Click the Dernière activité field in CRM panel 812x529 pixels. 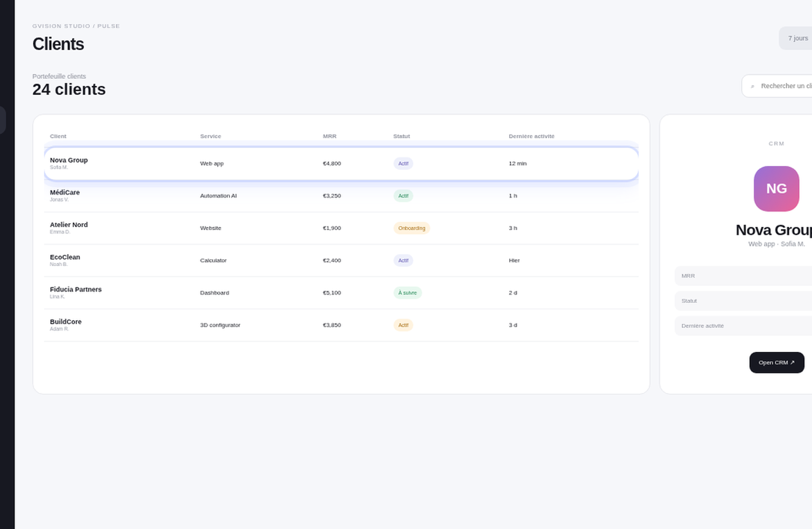[743, 326]
